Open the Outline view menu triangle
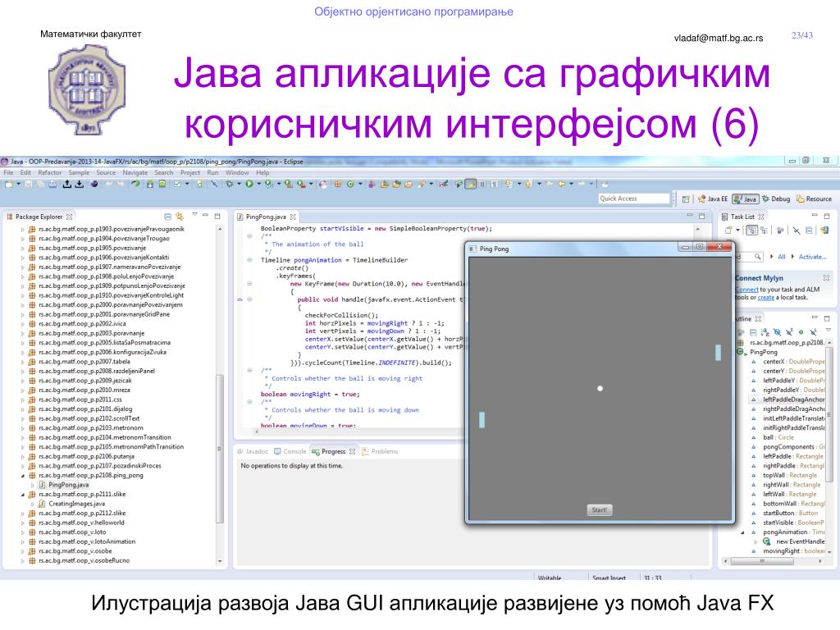This screenshot has width=840, height=630. click(x=829, y=330)
